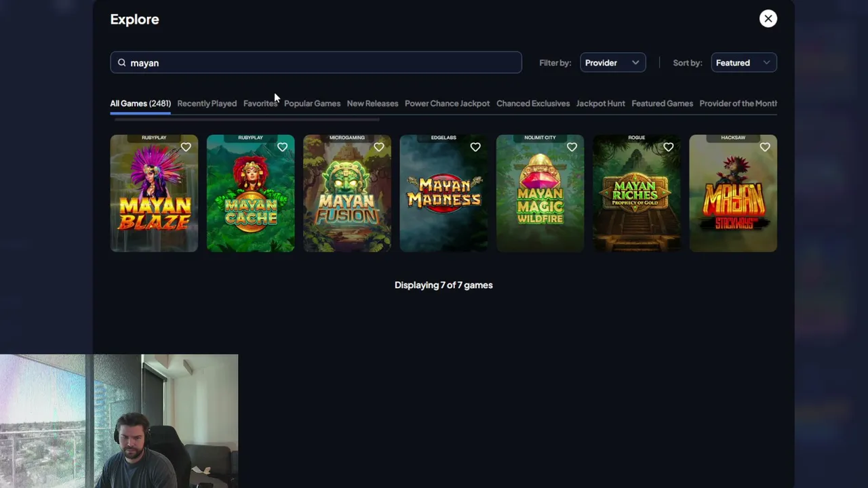Open the Mayan Magic Wildfire thumbnail
Screen dimensions: 868x488
click(x=540, y=194)
